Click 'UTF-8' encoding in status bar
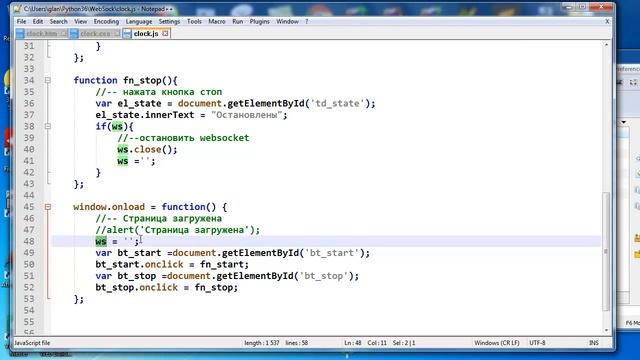Viewport: 640px width, 360px height. tap(537, 343)
